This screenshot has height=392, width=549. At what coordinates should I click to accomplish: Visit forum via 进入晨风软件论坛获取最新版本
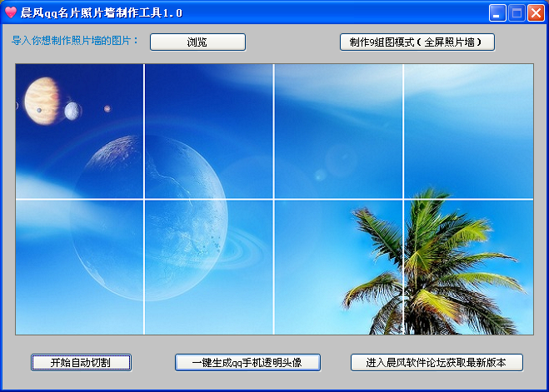[437, 362]
